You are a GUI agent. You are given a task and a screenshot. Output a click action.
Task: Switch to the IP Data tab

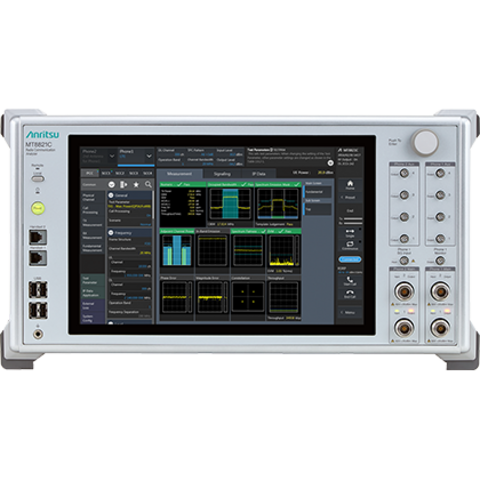point(259,174)
